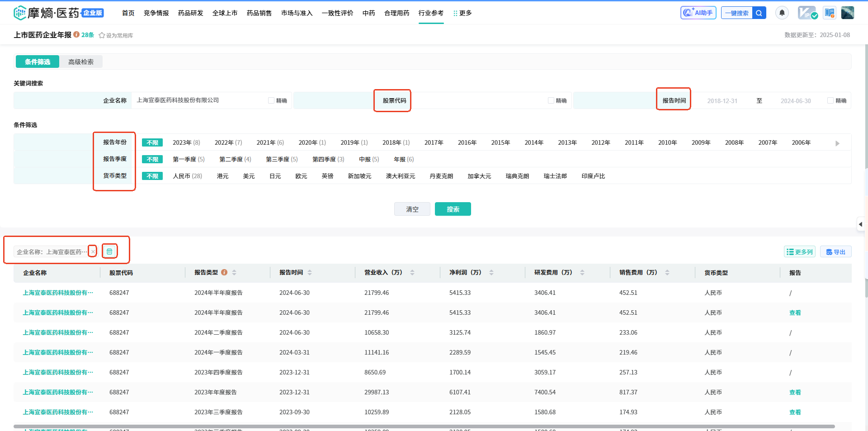Click the 股票代码 input field
The width and height of the screenshot is (868, 431).
(x=478, y=100)
